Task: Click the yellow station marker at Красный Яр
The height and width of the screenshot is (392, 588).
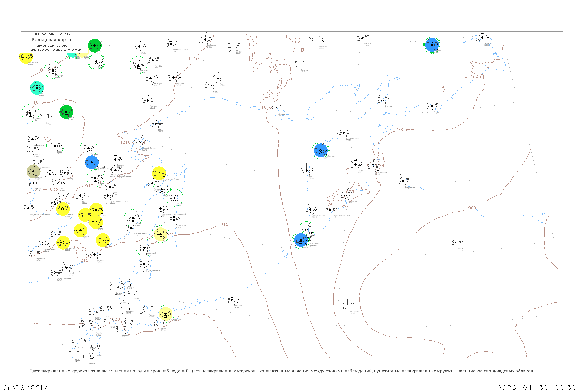Action: [x=63, y=242]
